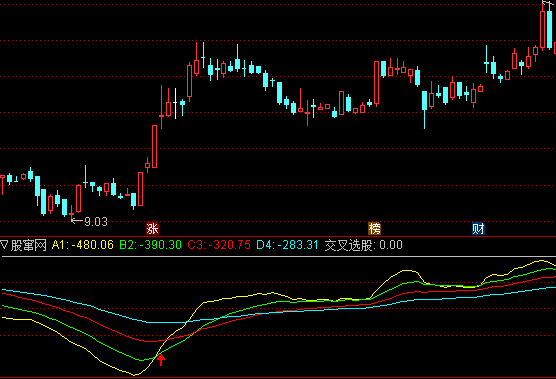Screen dimensions: 556x379
Task: Select the A1: -480.06 yellow indicator value
Action: (x=83, y=245)
